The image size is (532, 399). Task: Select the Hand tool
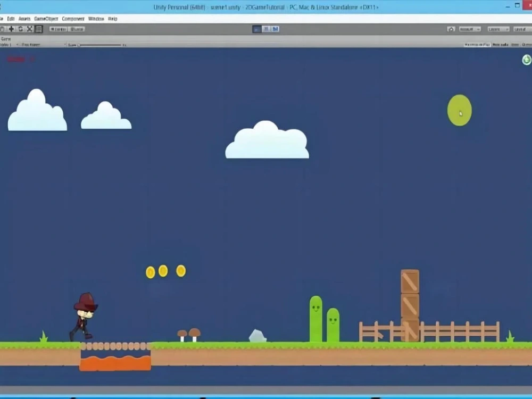click(3, 29)
